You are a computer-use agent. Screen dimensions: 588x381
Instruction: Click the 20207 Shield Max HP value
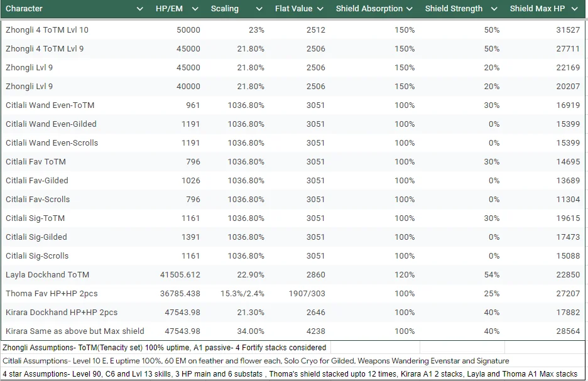pos(568,86)
